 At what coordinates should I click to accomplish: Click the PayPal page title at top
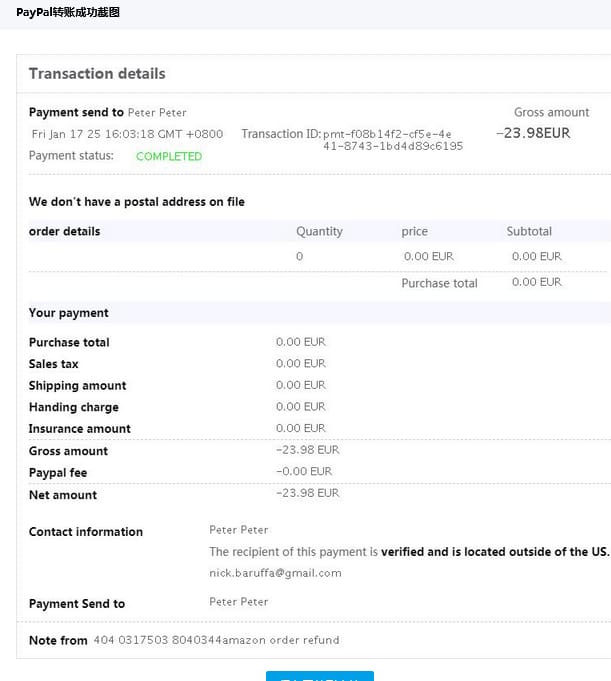point(68,12)
